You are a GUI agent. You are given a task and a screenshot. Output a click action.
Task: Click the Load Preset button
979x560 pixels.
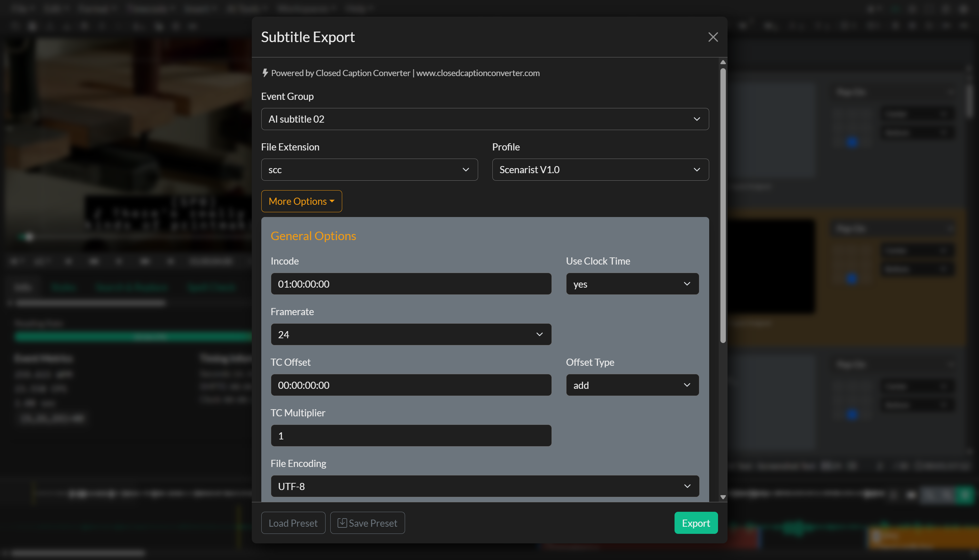tap(293, 523)
